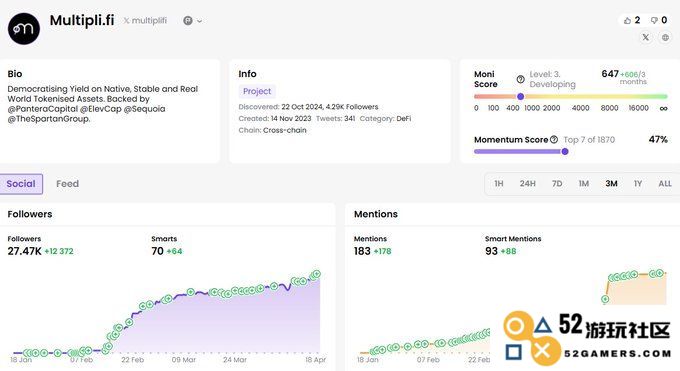Viewport: 680px width, 371px height.
Task: Click the Multipli.fi project title
Action: [x=82, y=20]
